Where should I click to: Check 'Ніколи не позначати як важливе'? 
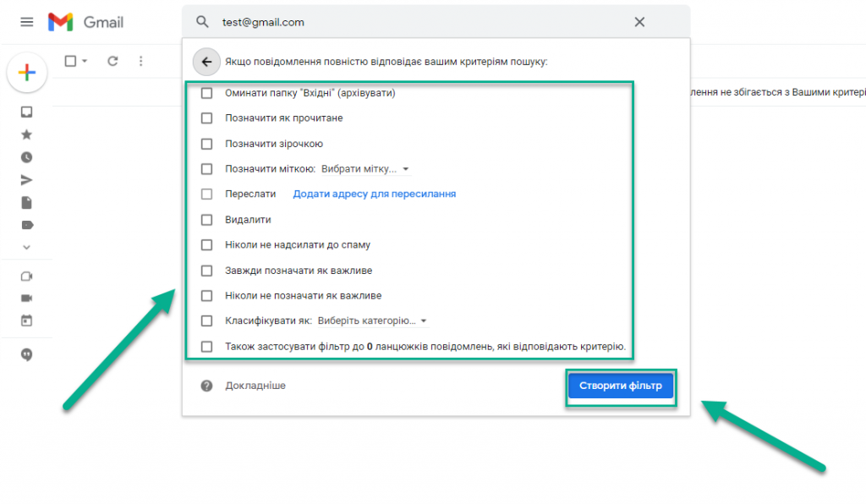coord(206,296)
